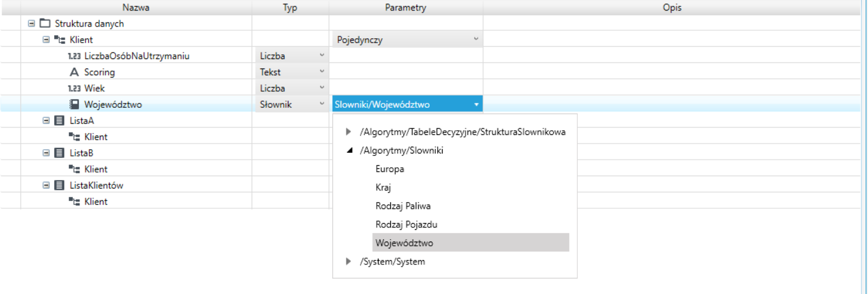Click structure icon of Klient under ListaA
The height and width of the screenshot is (294, 868).
(x=75, y=137)
